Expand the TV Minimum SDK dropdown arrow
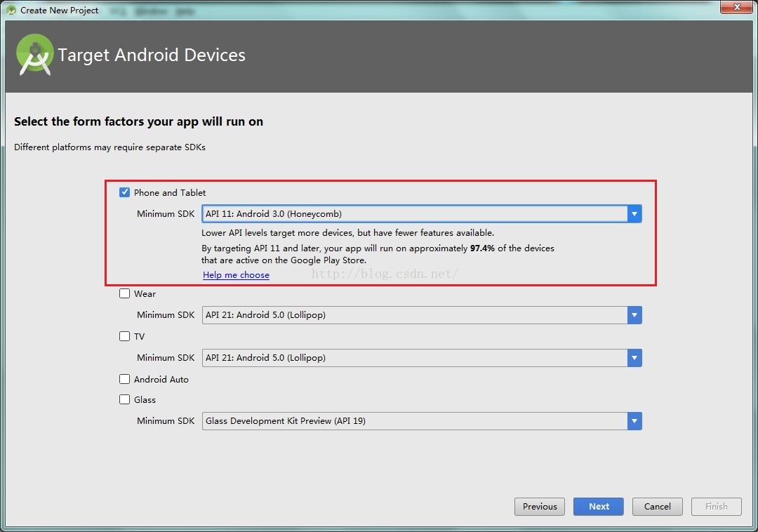The height and width of the screenshot is (532, 758). tap(634, 358)
